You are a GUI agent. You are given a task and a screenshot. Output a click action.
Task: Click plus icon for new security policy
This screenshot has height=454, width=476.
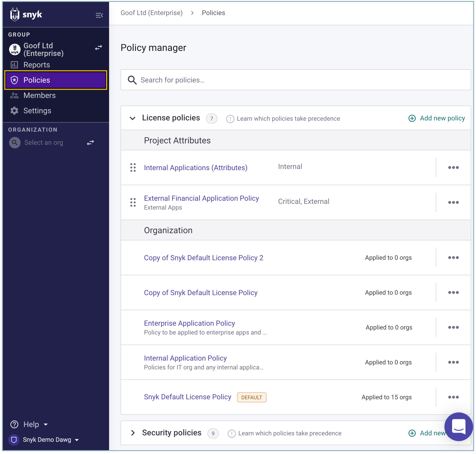tap(412, 433)
